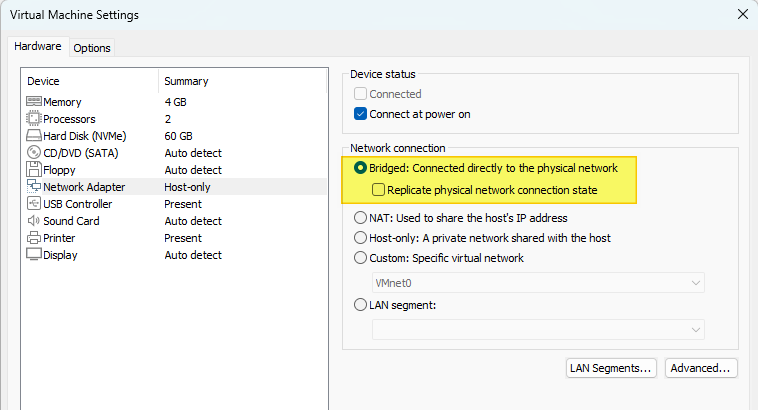Viewport: 758px width, 410px height.
Task: Select NAT network connection option
Action: click(360, 218)
